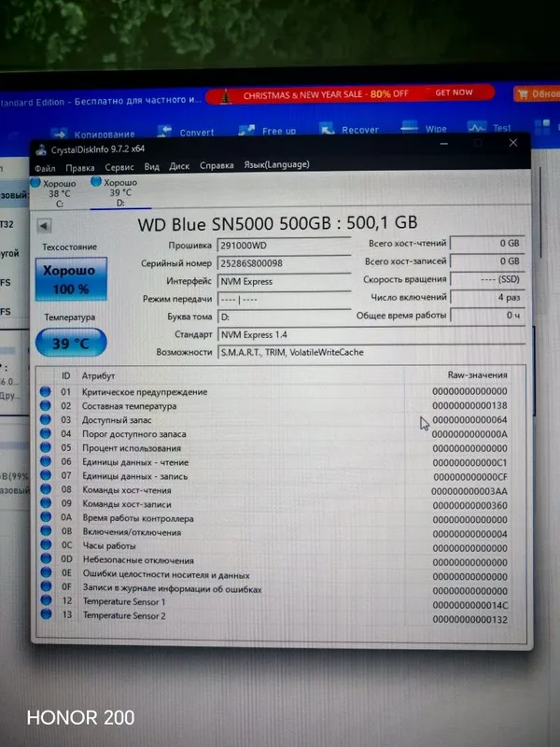560x747 pixels.
Task: Click the Общее время работы value 0 ч
Action: (487, 315)
